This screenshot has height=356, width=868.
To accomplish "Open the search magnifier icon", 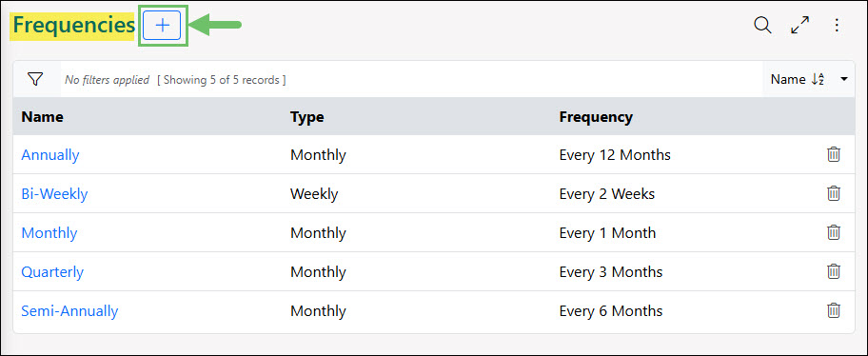I will [762, 25].
